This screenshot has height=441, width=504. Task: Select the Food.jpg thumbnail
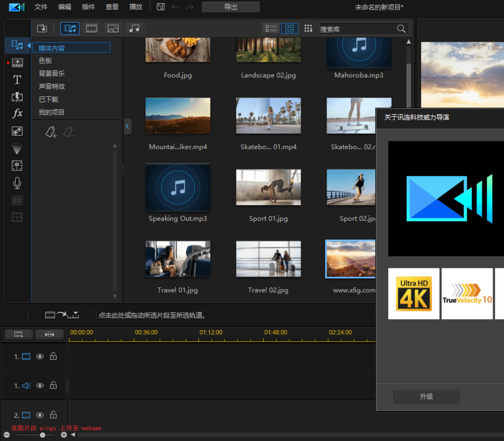(x=178, y=50)
